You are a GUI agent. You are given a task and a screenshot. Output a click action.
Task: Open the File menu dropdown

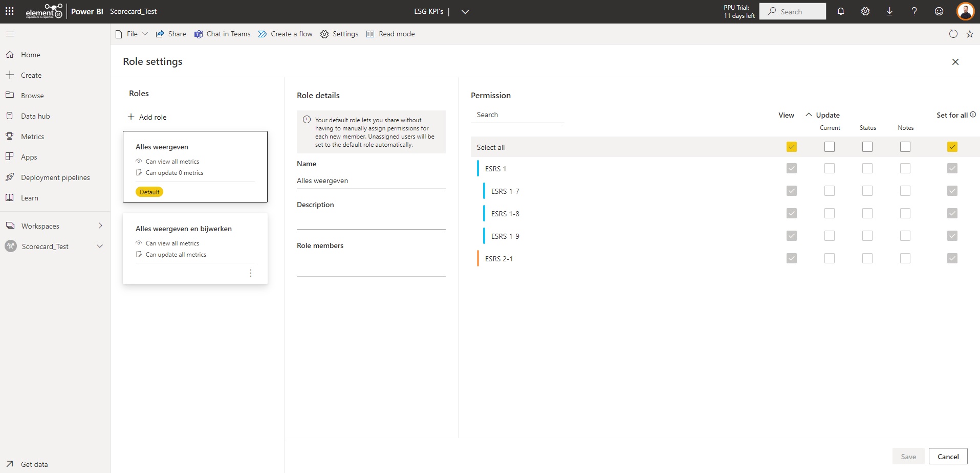145,34
